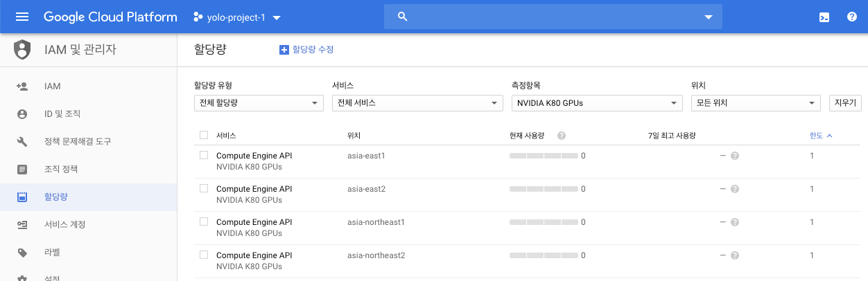Image resolution: width=868 pixels, height=281 pixels.
Task: Click the asia-northeast1 location cell
Action: click(376, 222)
